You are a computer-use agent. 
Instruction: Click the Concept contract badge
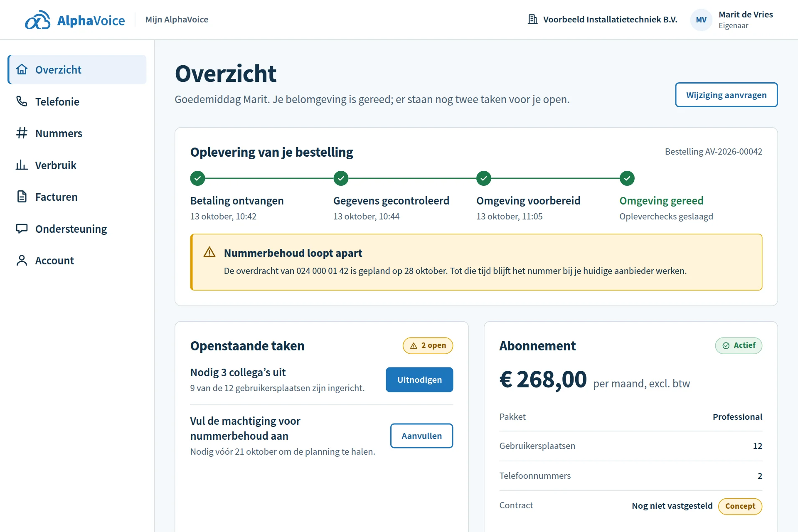click(x=740, y=506)
